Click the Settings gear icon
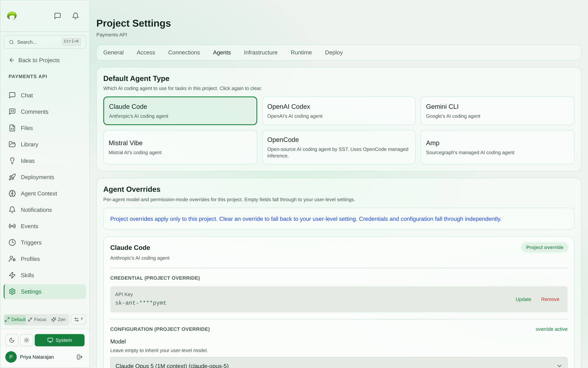 pyautogui.click(x=12, y=292)
